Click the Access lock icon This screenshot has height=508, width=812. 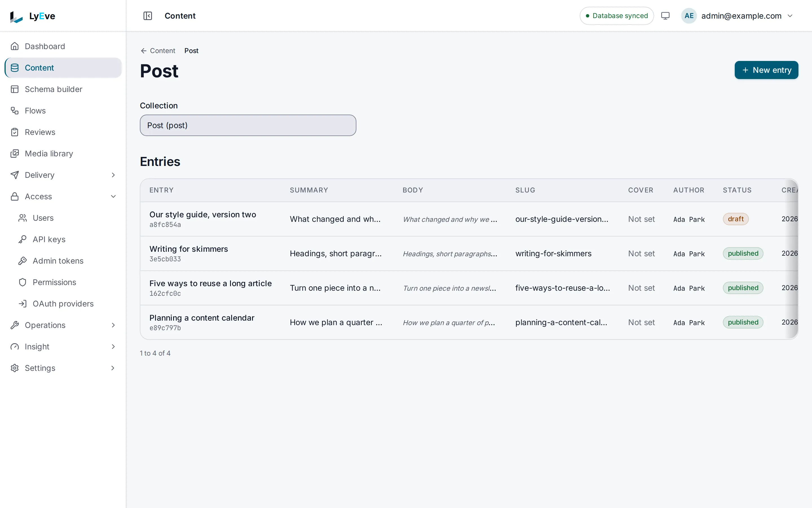coord(15,196)
